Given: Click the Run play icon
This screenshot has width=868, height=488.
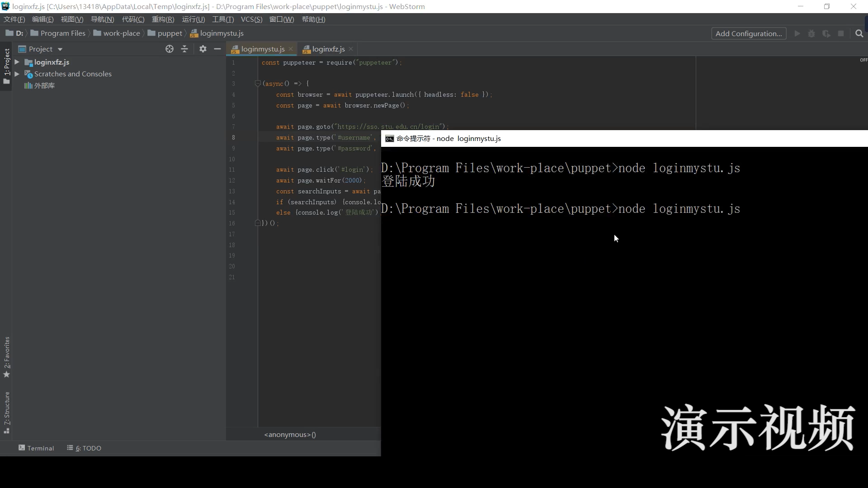Looking at the screenshot, I should (797, 33).
